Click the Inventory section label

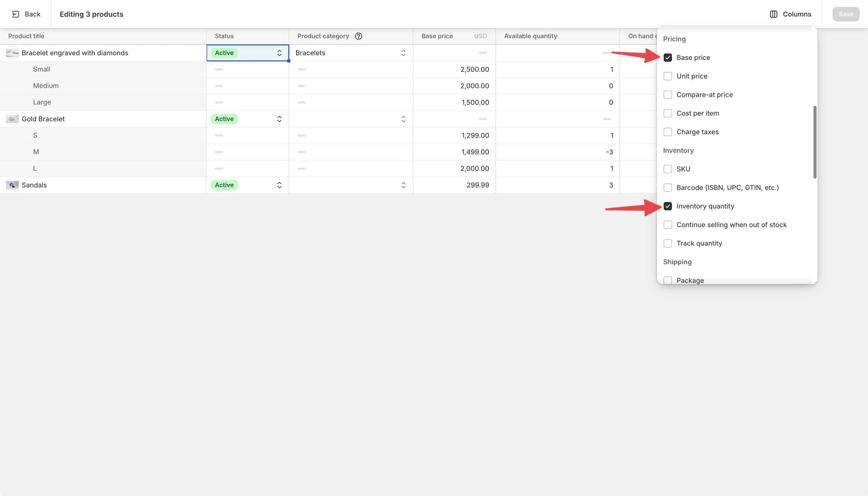pyautogui.click(x=678, y=151)
